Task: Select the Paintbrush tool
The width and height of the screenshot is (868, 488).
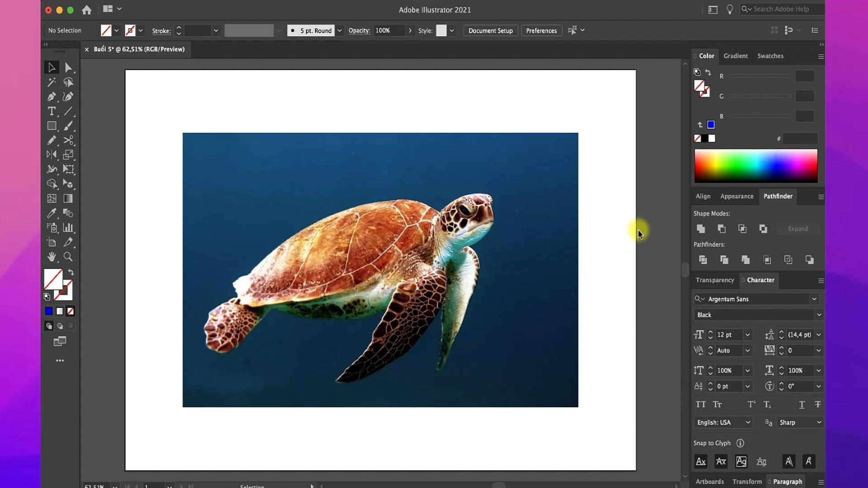Action: (68, 126)
